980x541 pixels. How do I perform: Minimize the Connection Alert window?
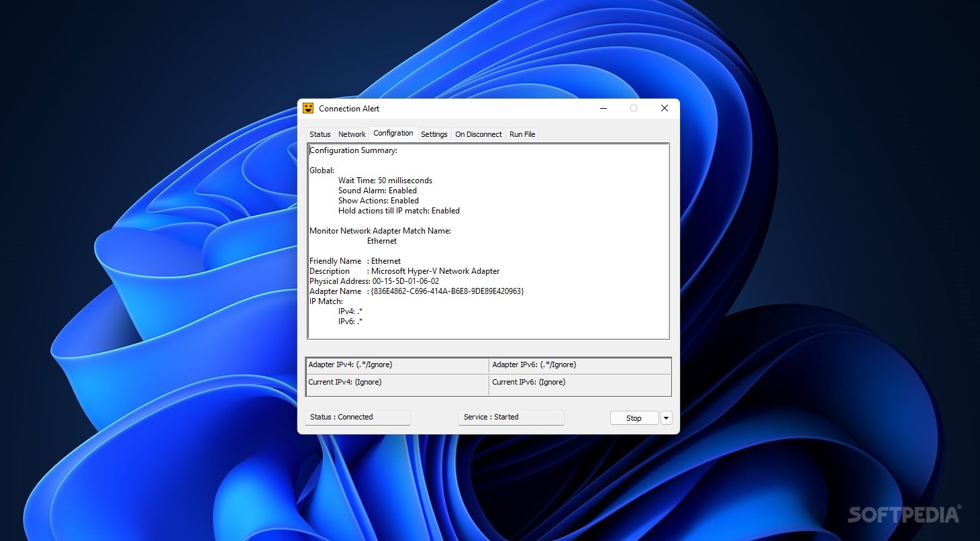coord(603,108)
